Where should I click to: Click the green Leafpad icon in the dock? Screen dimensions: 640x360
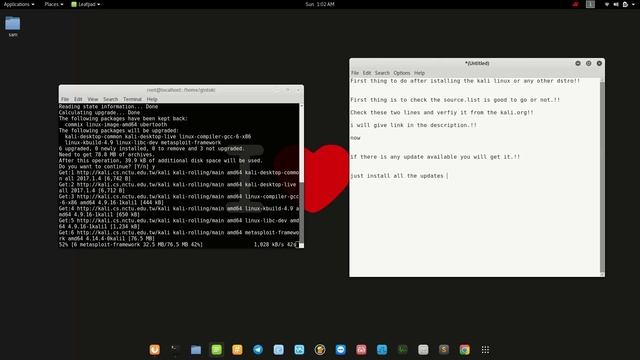217,349
